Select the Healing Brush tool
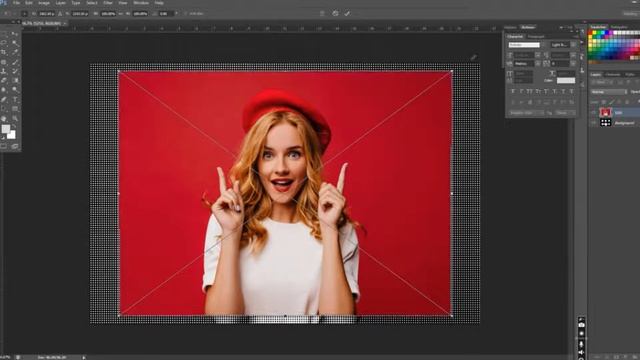 (x=4, y=62)
